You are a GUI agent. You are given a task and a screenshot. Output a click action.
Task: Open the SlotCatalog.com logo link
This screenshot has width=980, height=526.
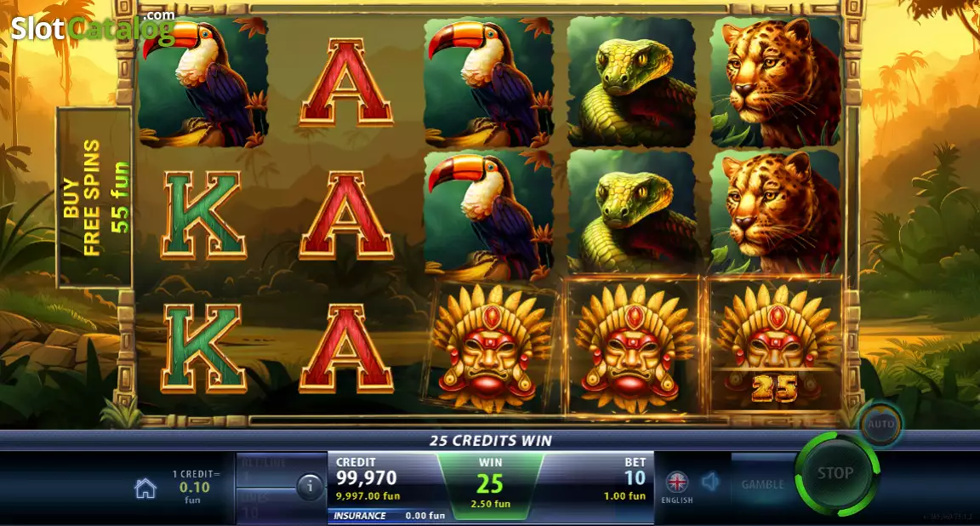tap(93, 27)
